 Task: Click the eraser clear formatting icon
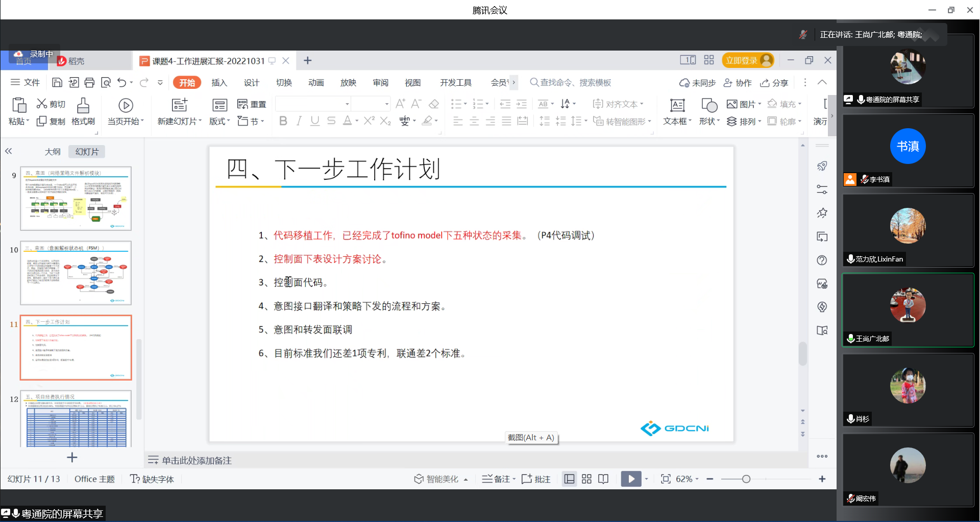tap(434, 104)
